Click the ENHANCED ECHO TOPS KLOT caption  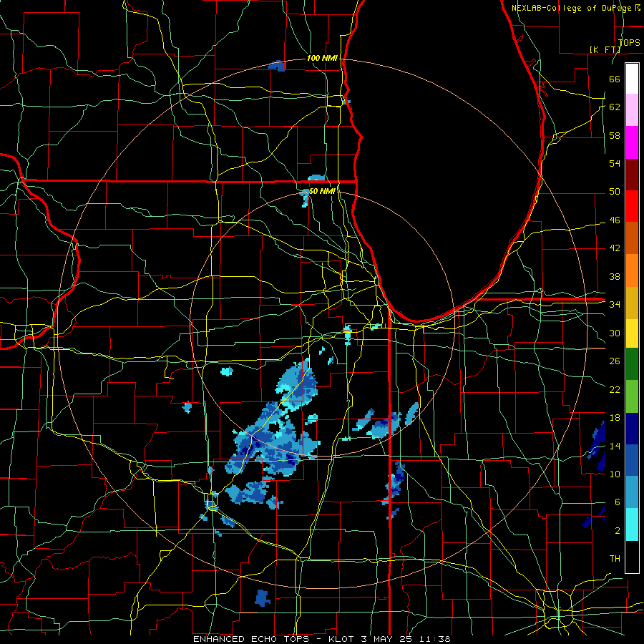pos(322,639)
